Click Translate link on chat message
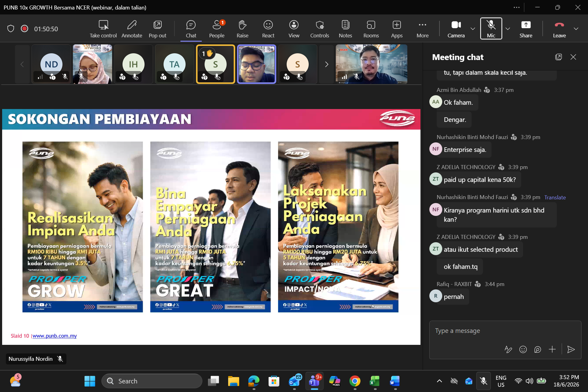Screen dimensions: 588x392 pos(555,198)
